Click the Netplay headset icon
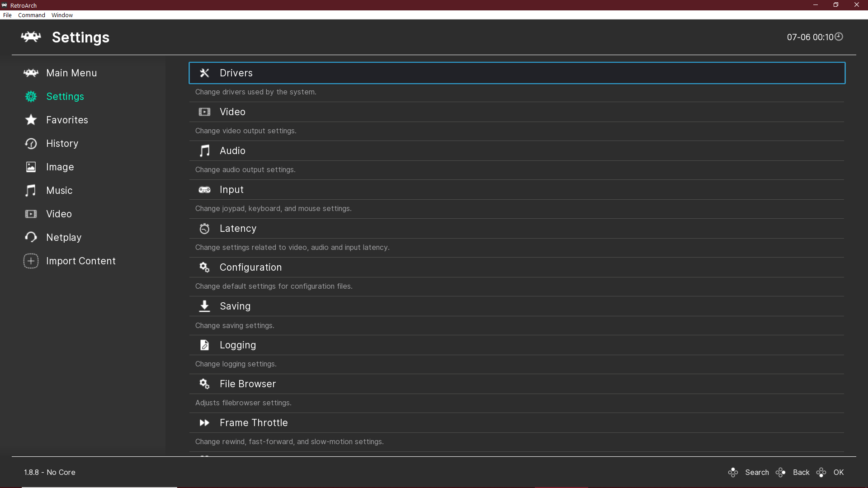This screenshot has width=868, height=488. tap(31, 237)
